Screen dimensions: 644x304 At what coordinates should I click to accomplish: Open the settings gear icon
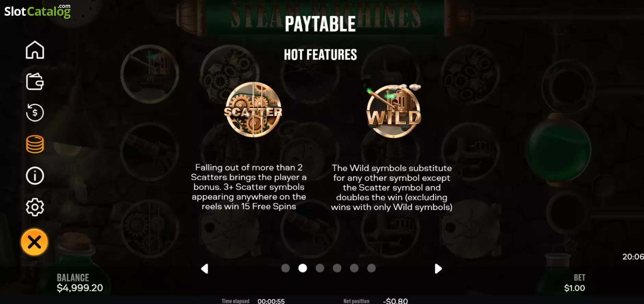coord(35,207)
